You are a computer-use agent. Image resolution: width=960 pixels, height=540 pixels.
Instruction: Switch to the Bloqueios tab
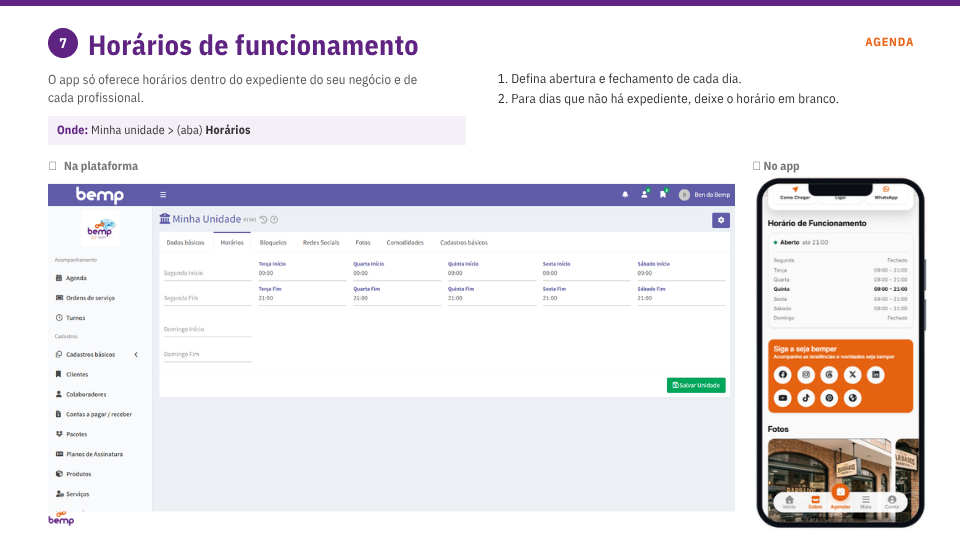click(273, 242)
